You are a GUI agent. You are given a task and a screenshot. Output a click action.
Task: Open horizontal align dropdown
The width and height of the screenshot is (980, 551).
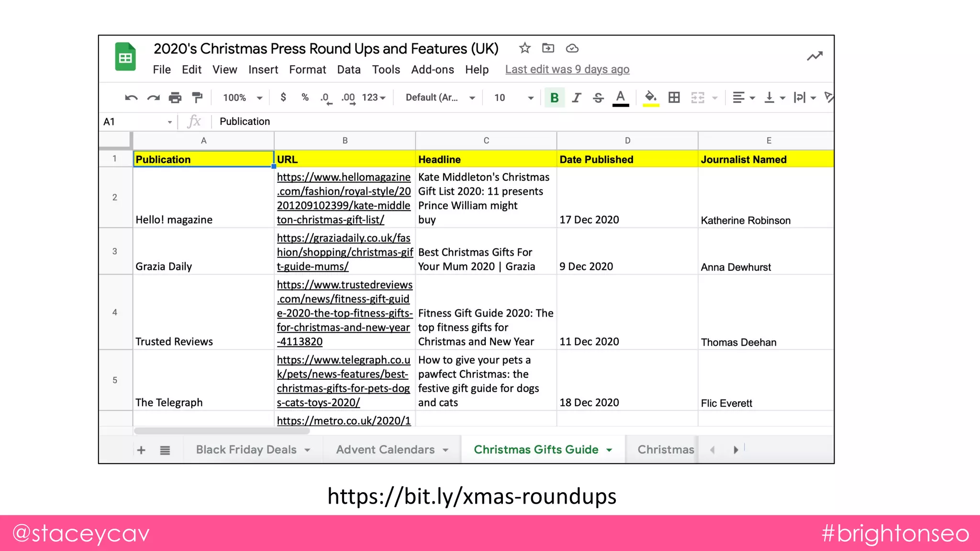pos(744,98)
